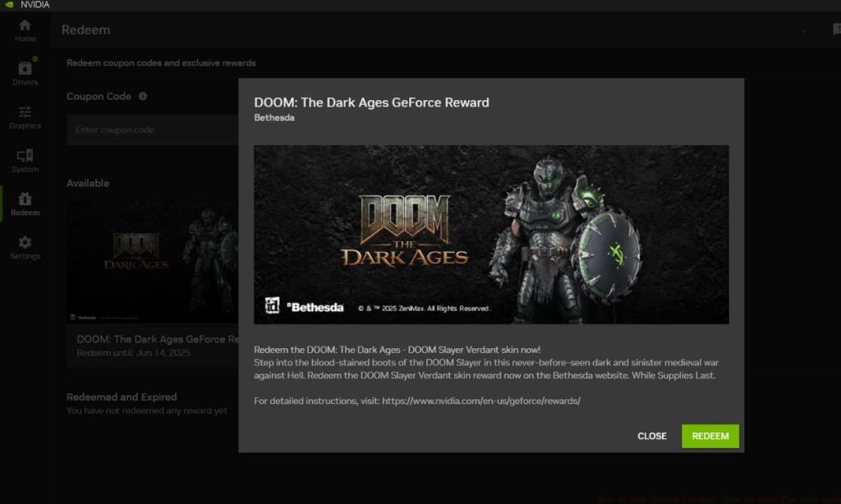Click the green REDEEM button
The image size is (841, 504).
[710, 436]
